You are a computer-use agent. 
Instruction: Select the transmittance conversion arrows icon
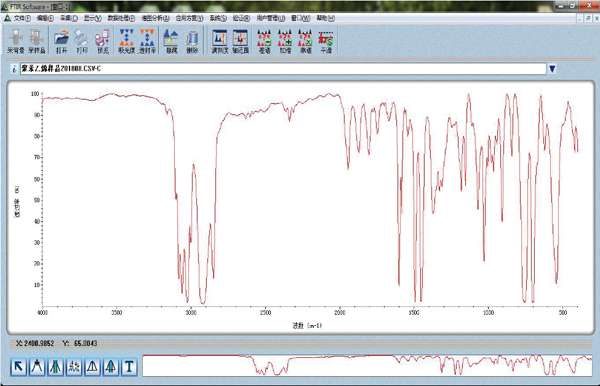point(147,41)
